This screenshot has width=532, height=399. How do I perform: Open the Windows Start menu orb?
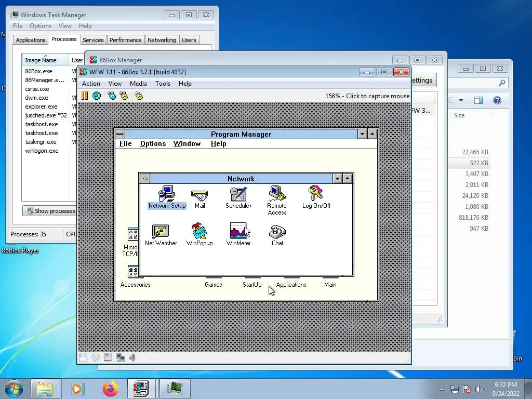pyautogui.click(x=14, y=389)
